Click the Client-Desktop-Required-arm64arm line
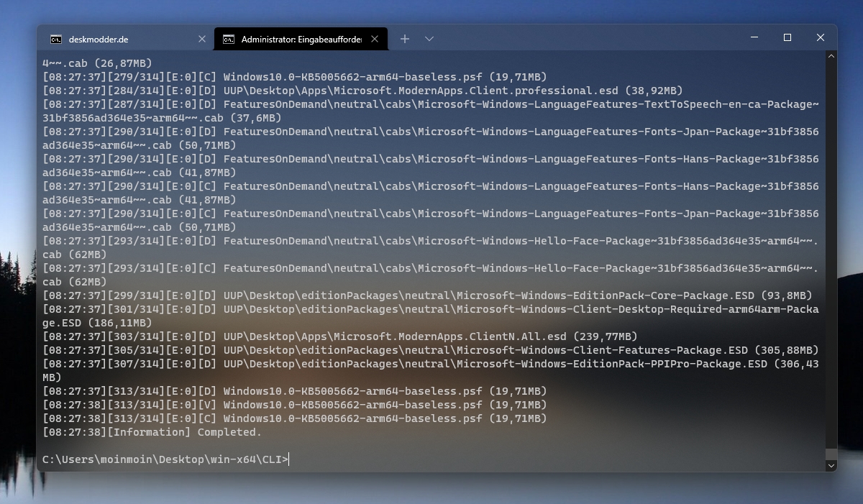Viewport: 863px width, 504px height. pyautogui.click(x=431, y=316)
